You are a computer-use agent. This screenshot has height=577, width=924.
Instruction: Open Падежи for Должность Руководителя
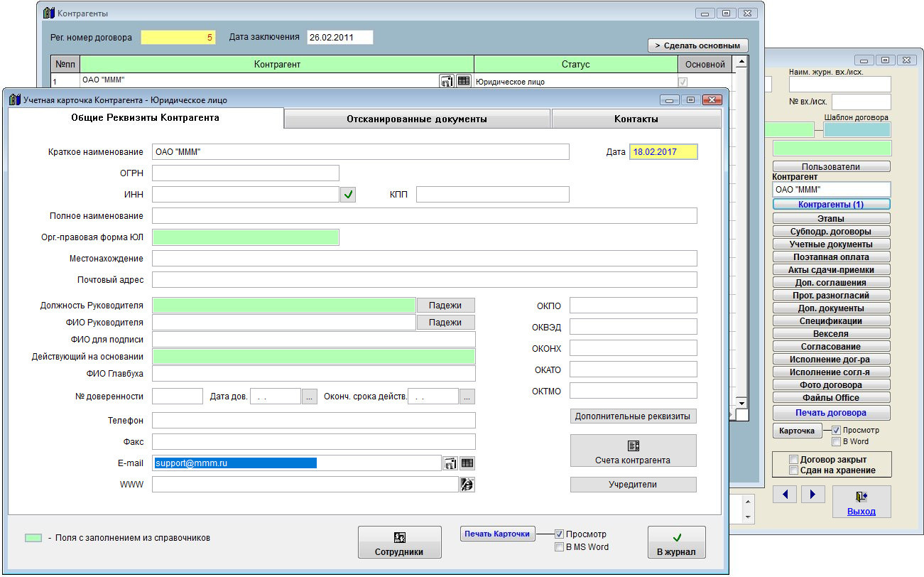[x=445, y=305]
